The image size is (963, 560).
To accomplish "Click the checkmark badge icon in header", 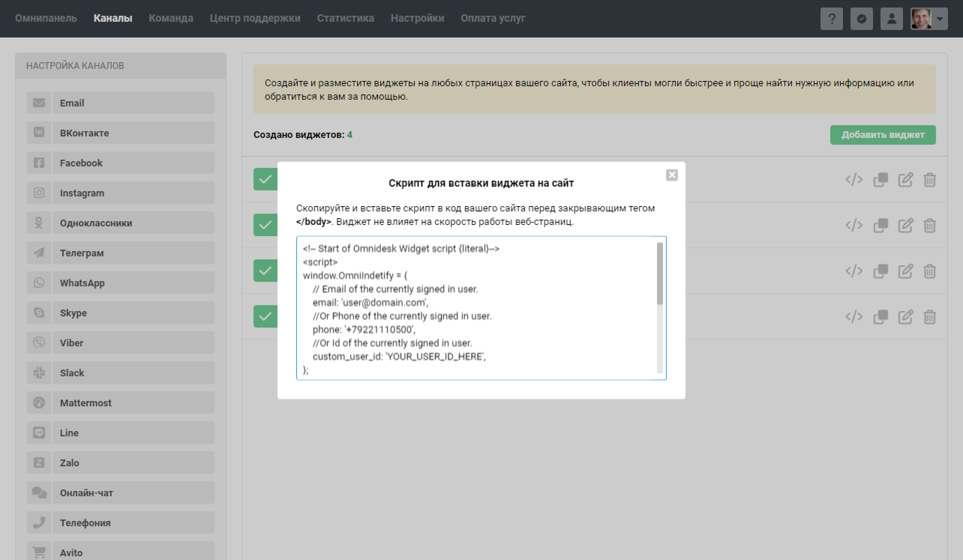I will pyautogui.click(x=861, y=18).
